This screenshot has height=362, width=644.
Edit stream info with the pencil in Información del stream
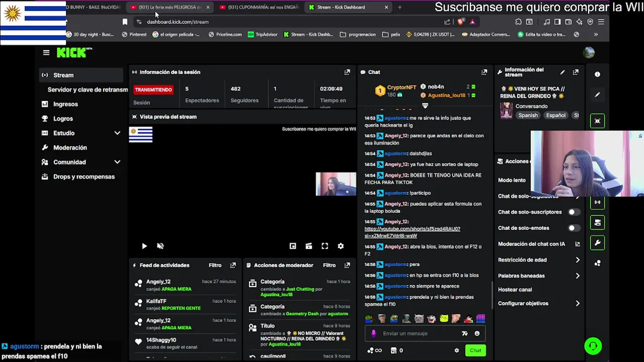[x=562, y=72]
